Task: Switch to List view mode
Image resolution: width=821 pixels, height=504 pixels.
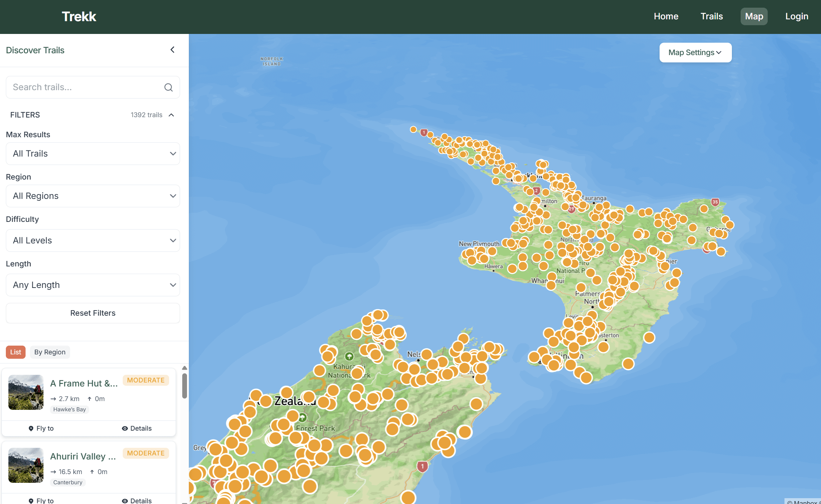Action: pos(15,352)
